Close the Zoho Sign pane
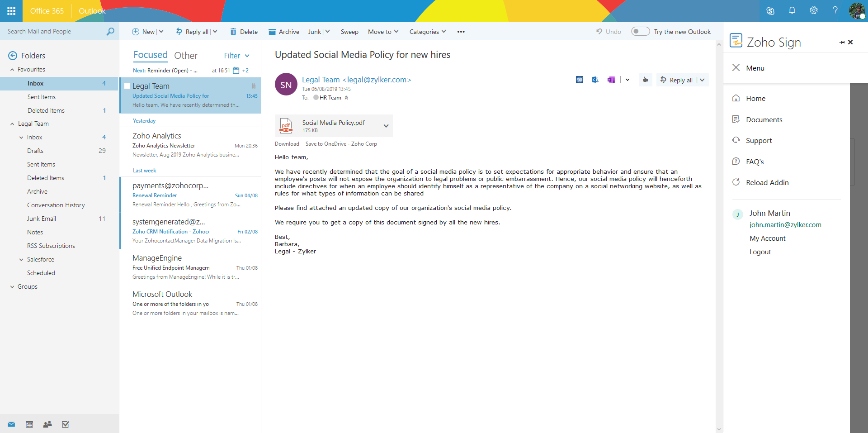Viewport: 868px width, 433px height. [850, 42]
